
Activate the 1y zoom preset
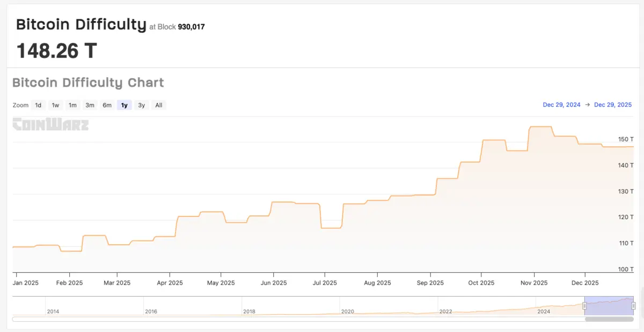click(124, 105)
